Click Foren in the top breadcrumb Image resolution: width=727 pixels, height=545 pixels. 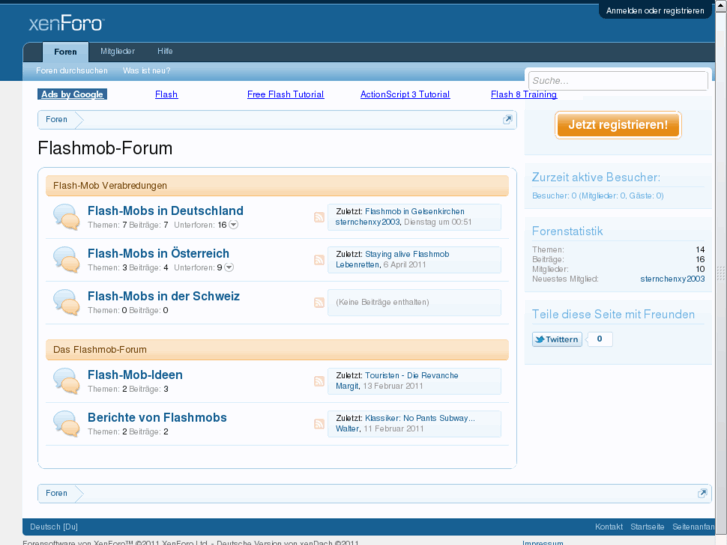pyautogui.click(x=57, y=120)
